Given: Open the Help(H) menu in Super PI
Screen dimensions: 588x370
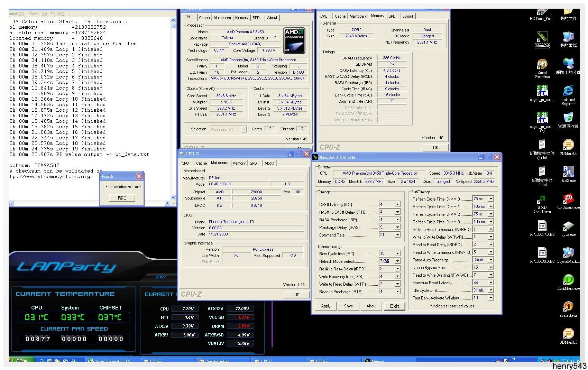Looking at the screenshot, I should [x=57, y=14].
